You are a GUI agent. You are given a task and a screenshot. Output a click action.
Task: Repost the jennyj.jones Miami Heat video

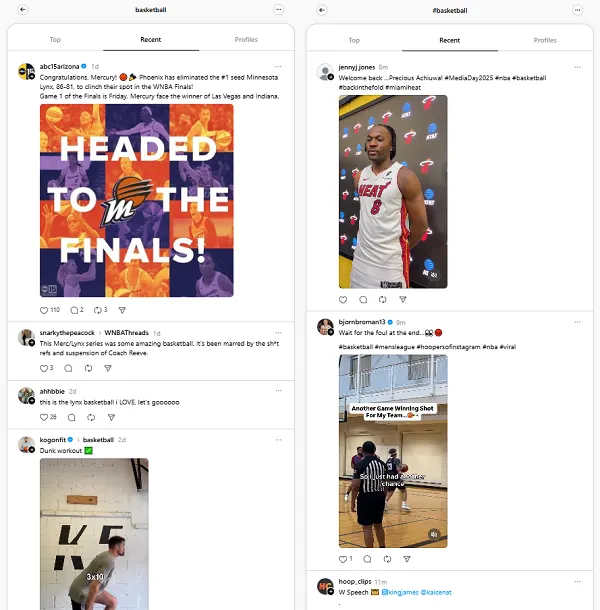pos(382,300)
